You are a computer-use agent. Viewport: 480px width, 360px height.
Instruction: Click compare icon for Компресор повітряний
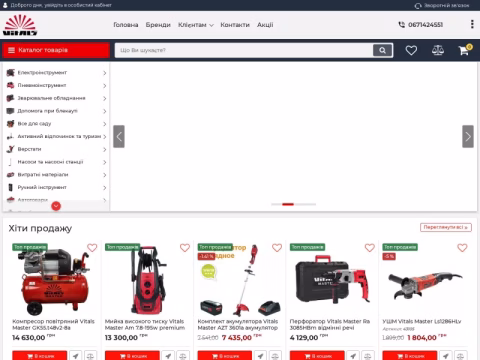[90, 355]
